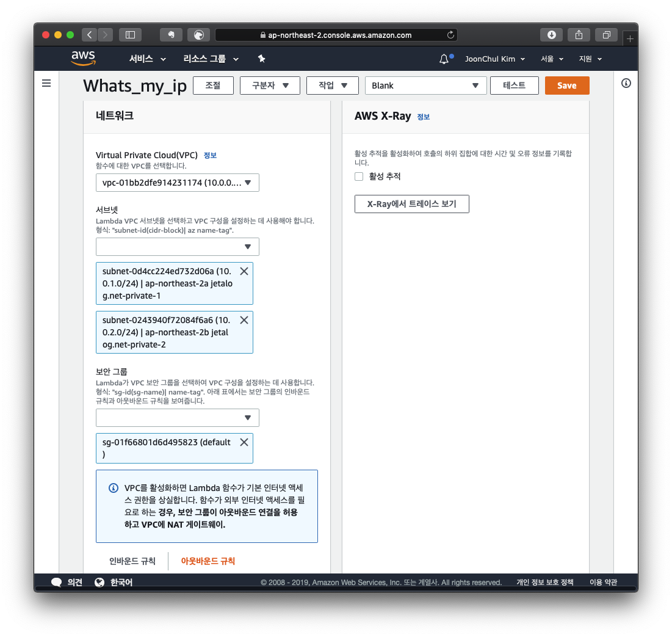Click the second browser extension icon

click(x=198, y=35)
